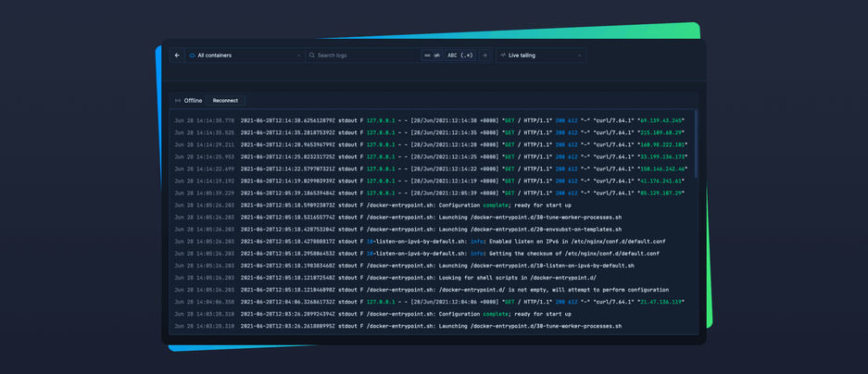Focus the Search logs input field
This screenshot has height=374, width=868.
(365, 56)
